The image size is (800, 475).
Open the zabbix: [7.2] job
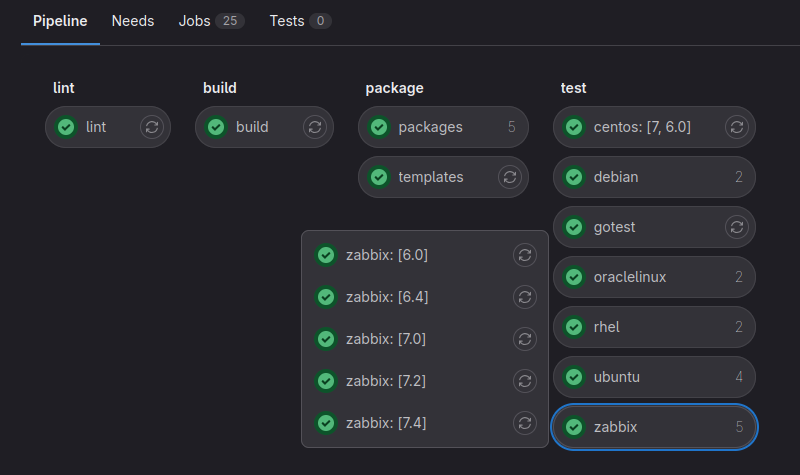[386, 381]
